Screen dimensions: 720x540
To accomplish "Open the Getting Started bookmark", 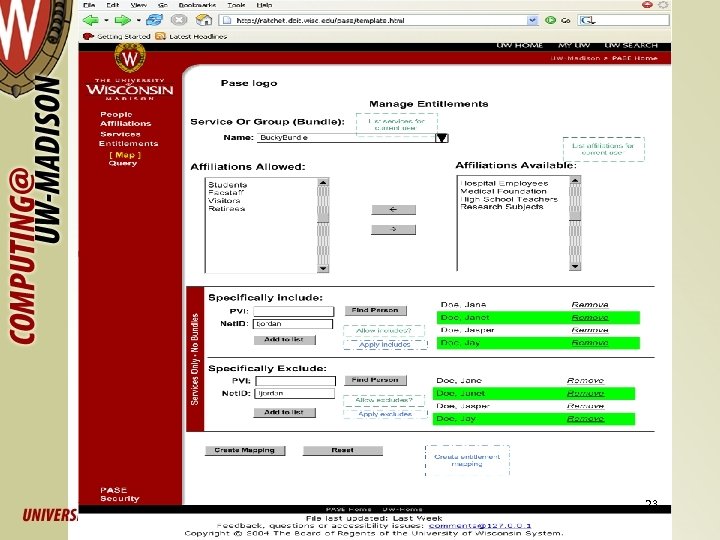I will (x=118, y=36).
